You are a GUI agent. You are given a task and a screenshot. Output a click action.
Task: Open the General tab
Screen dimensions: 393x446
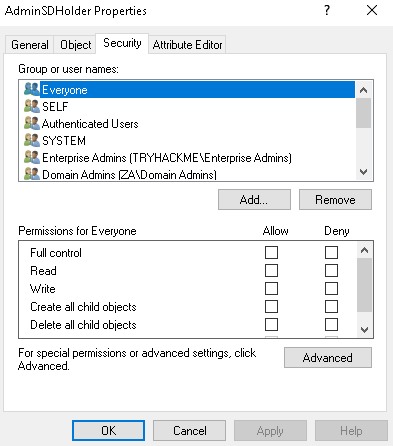coord(30,45)
